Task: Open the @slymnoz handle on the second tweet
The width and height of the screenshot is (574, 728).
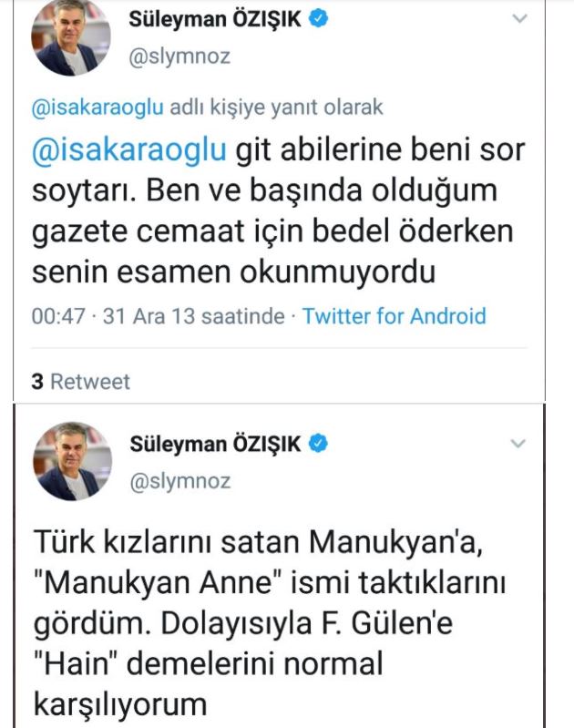Action: point(180,481)
